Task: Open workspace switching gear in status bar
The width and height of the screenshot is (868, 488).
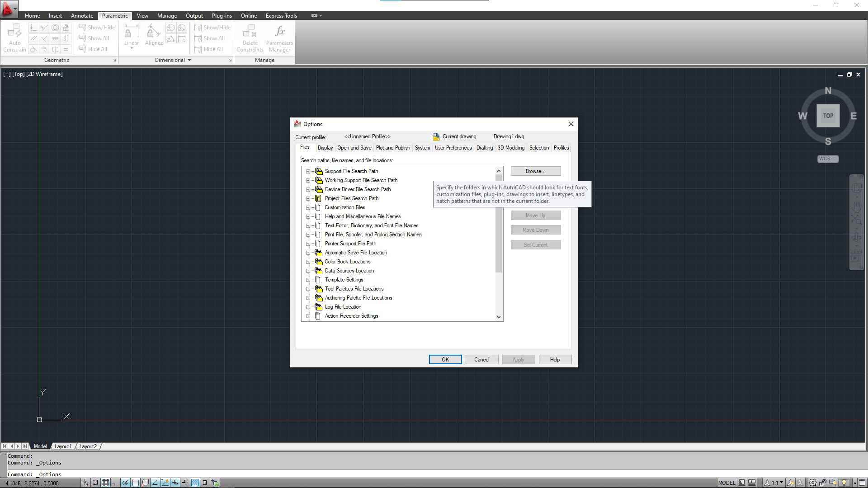Action: [x=812, y=483]
